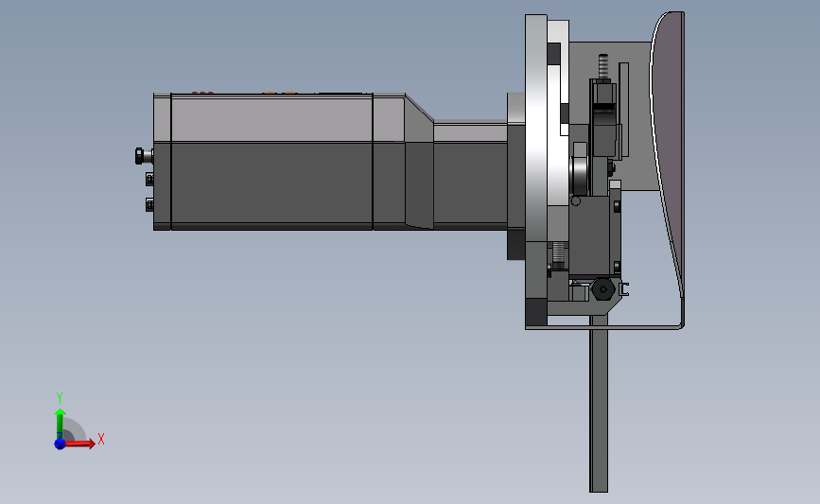Select the hex bolt on the motor's left end

(144, 156)
